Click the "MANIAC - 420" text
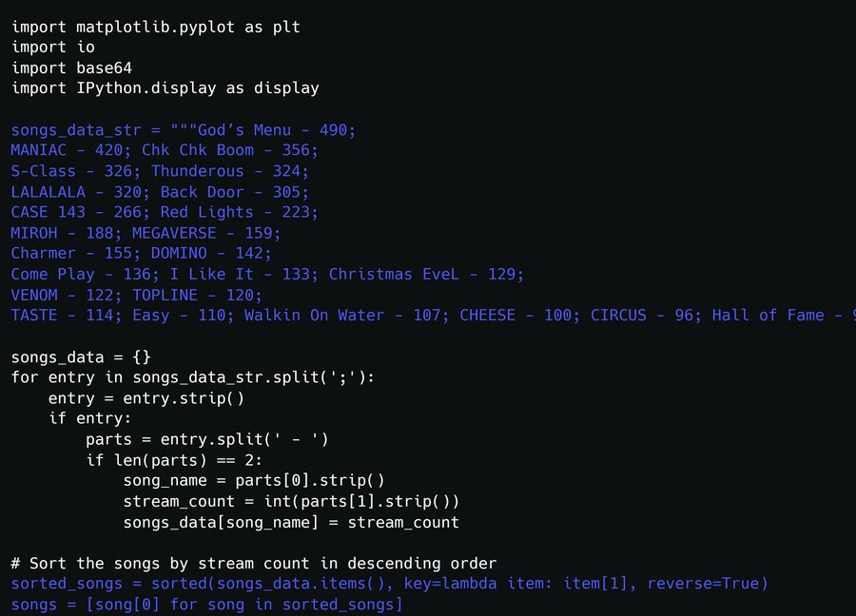Image resolution: width=856 pixels, height=616 pixels. coord(67,150)
